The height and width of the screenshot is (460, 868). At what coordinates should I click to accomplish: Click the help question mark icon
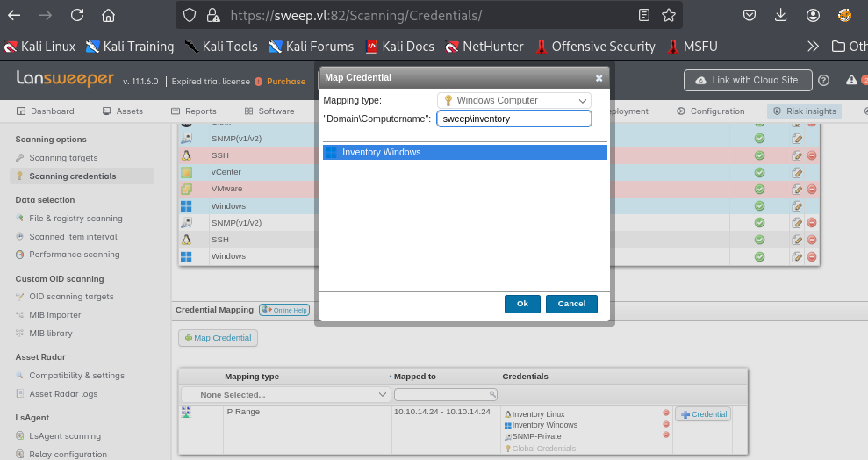tap(823, 80)
